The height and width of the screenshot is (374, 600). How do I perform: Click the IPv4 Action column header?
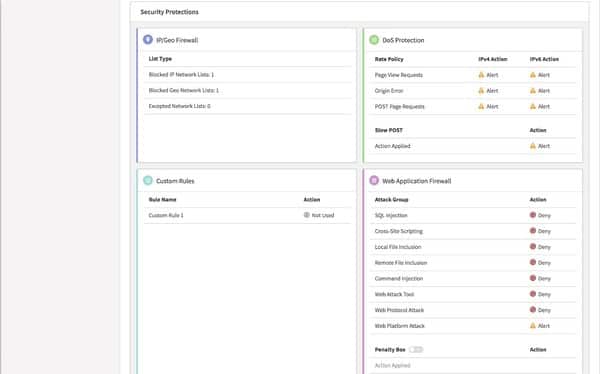click(x=492, y=59)
